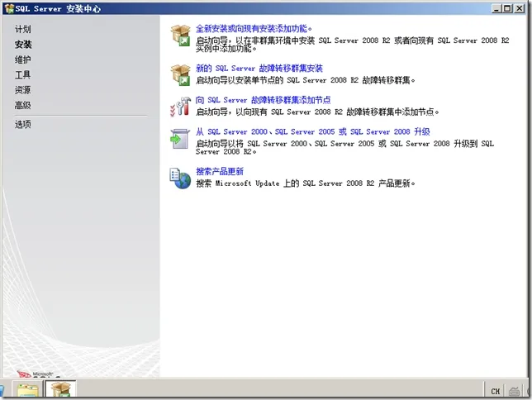Viewport: 532px width, 400px height.
Task: Click description 启动向导以将 SQL Server 2000
Action: [x=344, y=147]
